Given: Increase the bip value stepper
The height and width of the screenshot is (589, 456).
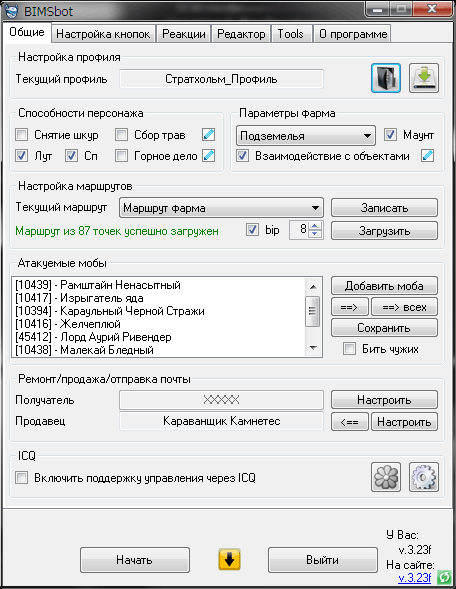Looking at the screenshot, I should click(315, 226).
